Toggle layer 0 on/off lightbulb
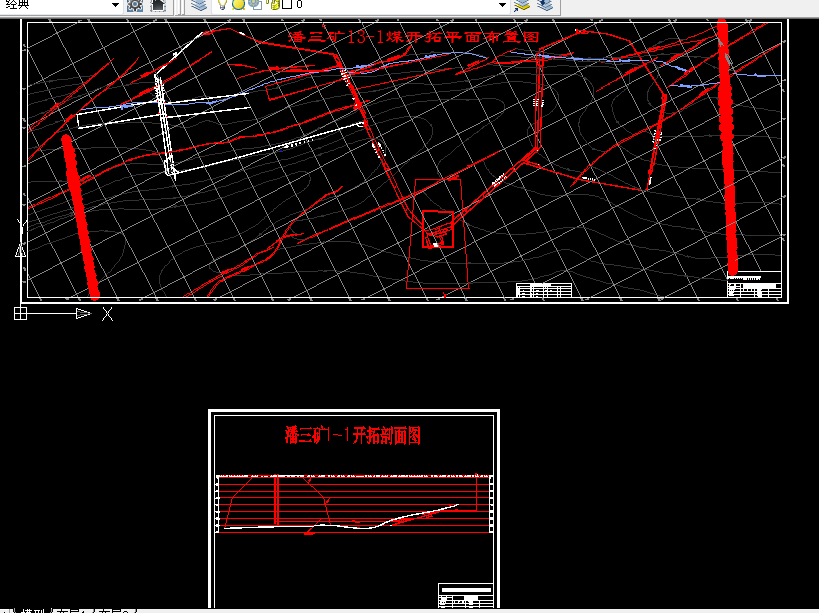The height and width of the screenshot is (613, 819). coord(223,5)
